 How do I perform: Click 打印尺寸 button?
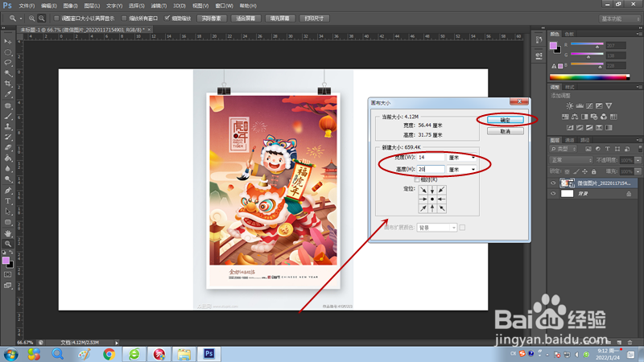314,19
